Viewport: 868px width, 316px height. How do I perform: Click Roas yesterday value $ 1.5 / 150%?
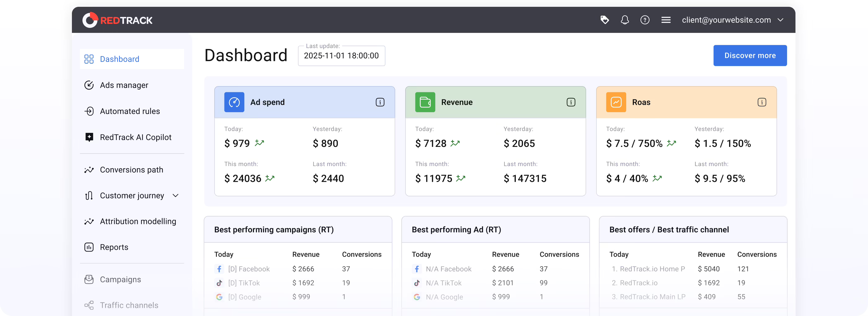point(722,143)
